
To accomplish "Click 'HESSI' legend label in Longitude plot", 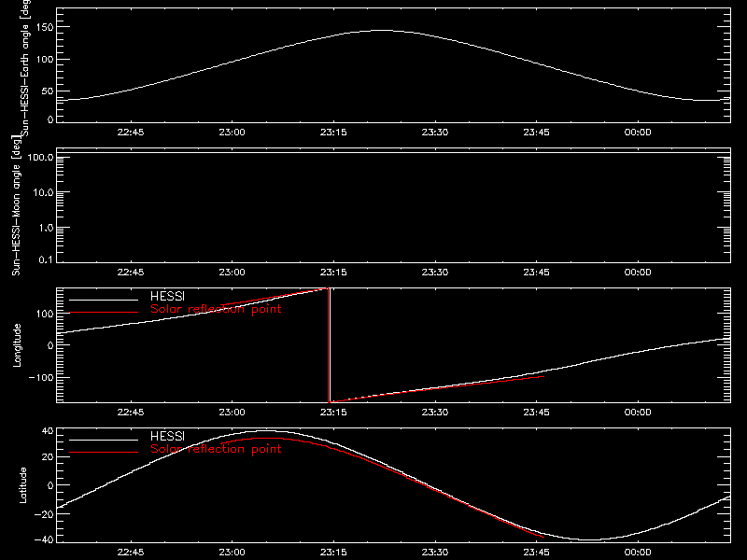I will point(167,297).
